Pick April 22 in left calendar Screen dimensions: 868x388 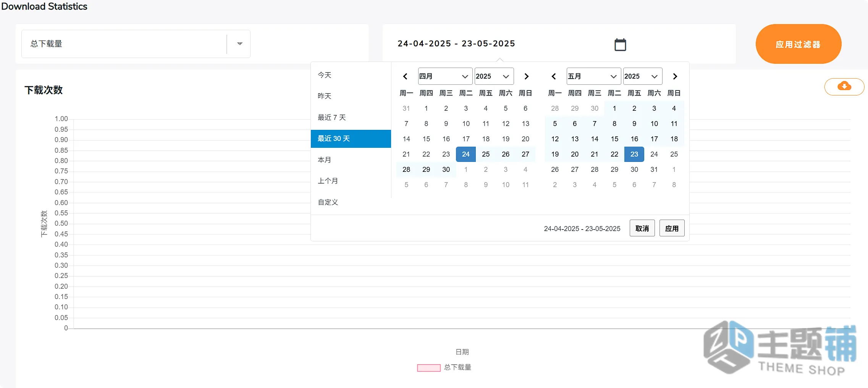coord(426,154)
